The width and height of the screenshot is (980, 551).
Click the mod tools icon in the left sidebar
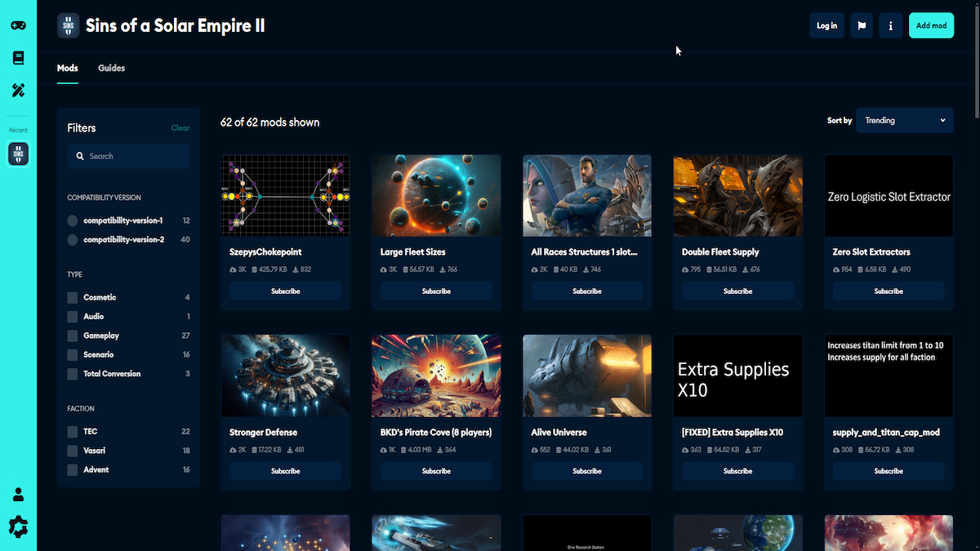[18, 90]
